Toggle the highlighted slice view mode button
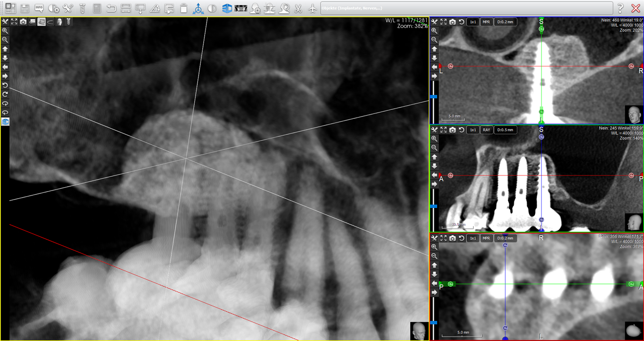The height and width of the screenshot is (341, 644). point(41,22)
